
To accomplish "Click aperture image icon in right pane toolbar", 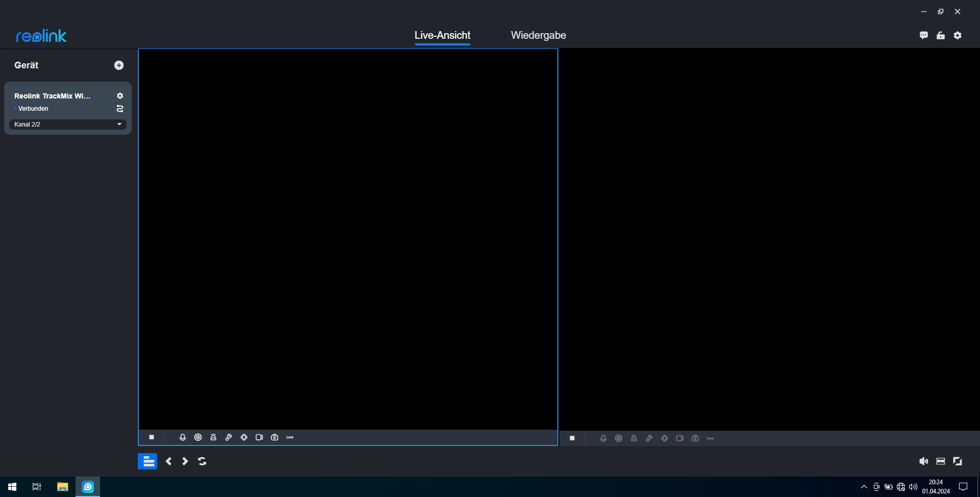I will click(619, 438).
